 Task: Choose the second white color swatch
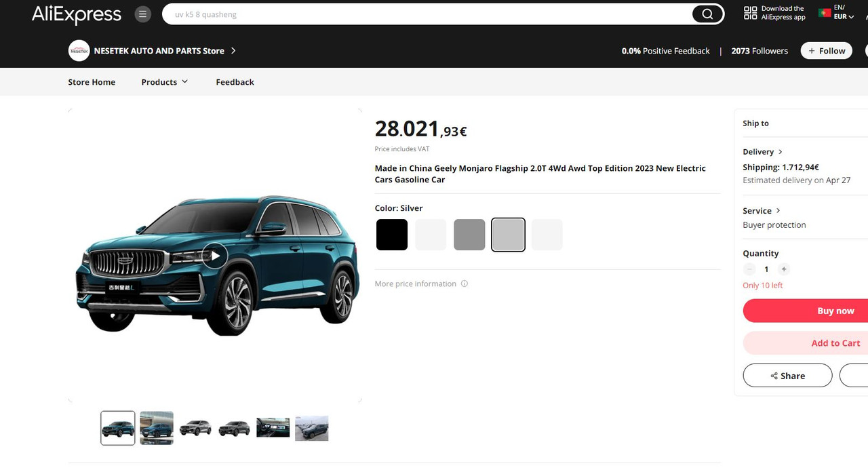point(431,235)
